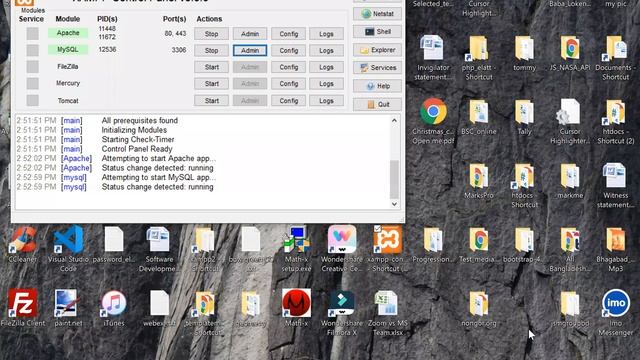Viewport: 640px width, 360px height.
Task: Select MarksPro desktop icon
Action: [479, 181]
